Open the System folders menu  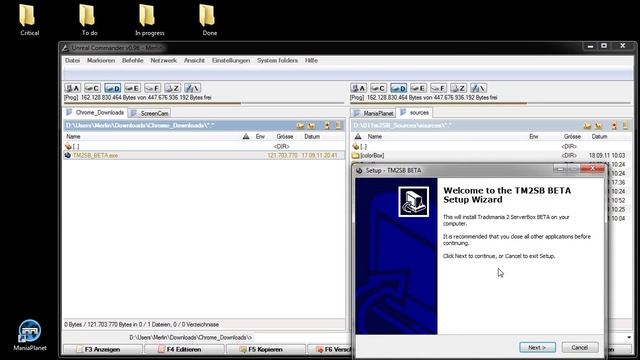(x=278, y=60)
